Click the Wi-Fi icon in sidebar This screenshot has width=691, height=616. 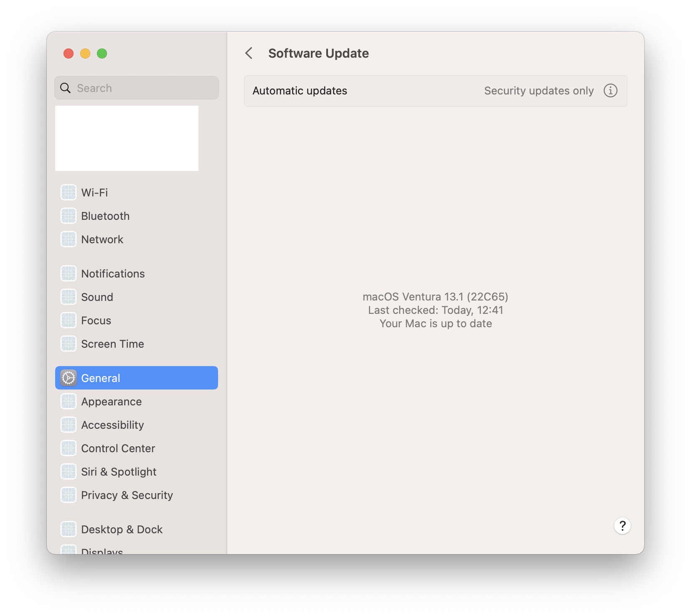coord(69,192)
